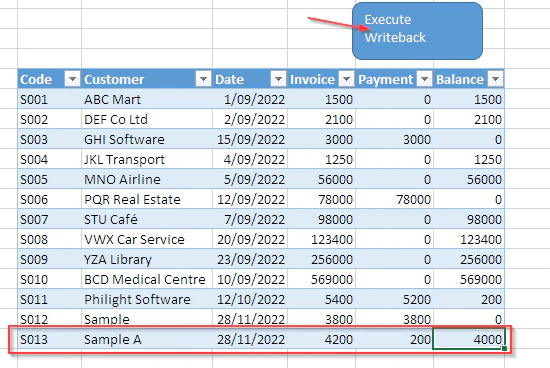Viewport: 550px width, 368px height.
Task: Select YZA Library invoice 256000 cell
Action: (x=321, y=259)
